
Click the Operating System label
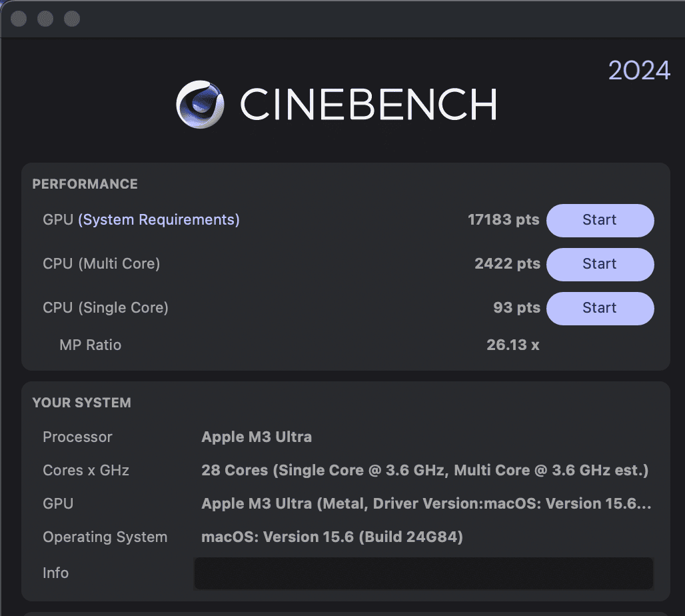(x=105, y=537)
